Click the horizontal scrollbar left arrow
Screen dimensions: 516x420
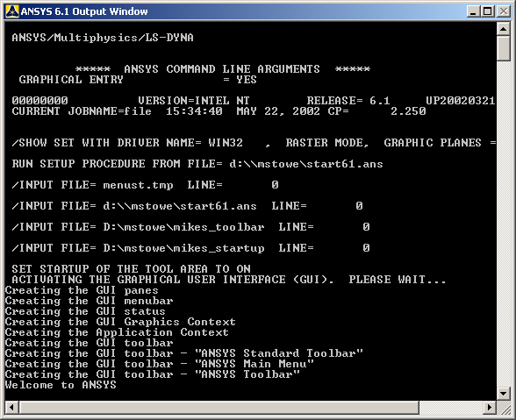[x=12, y=407]
